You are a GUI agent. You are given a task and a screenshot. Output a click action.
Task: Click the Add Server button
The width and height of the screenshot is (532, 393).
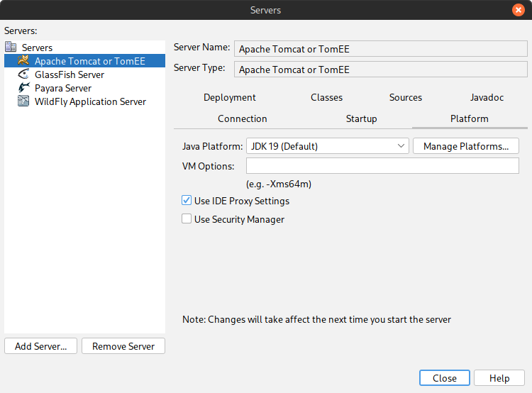coord(40,346)
